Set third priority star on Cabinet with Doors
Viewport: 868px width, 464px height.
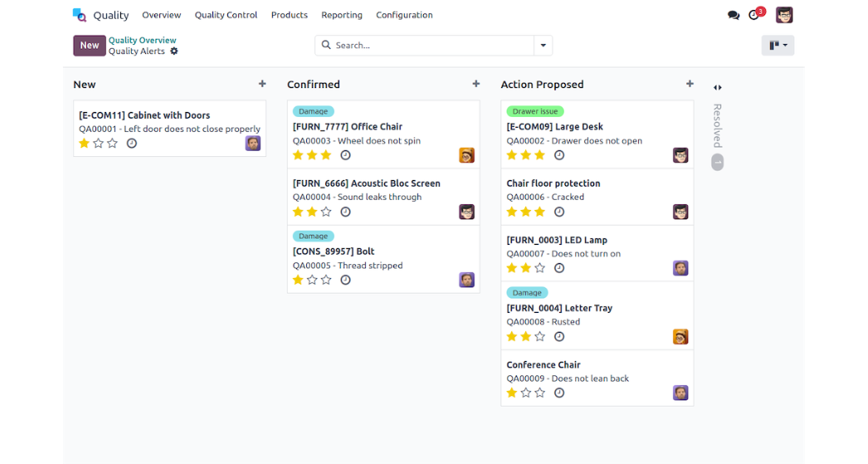point(112,144)
